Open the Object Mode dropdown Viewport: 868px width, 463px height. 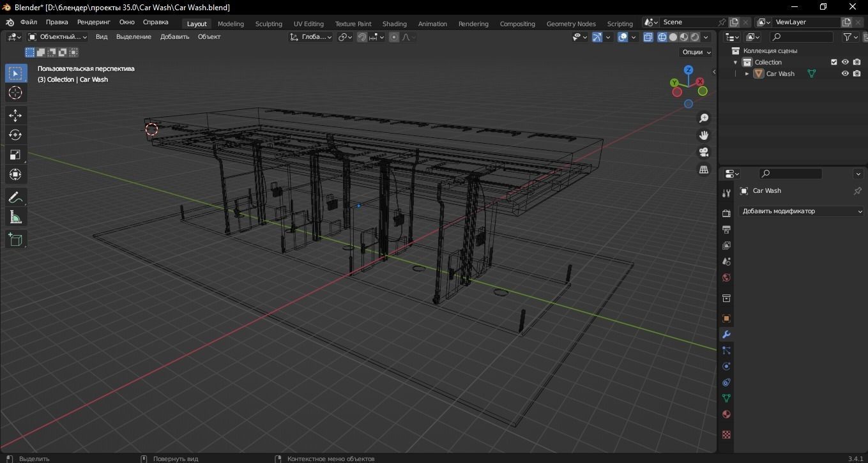[57, 37]
